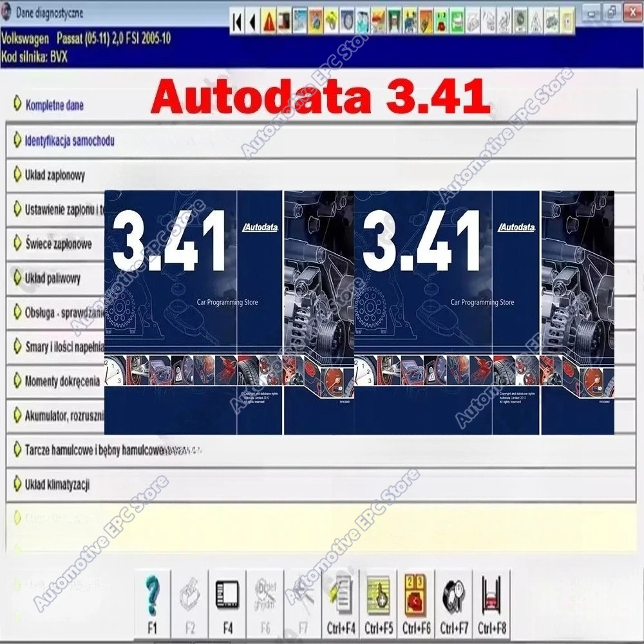Open help with the F1 question mark
This screenshot has width=644, height=644.
152,605
